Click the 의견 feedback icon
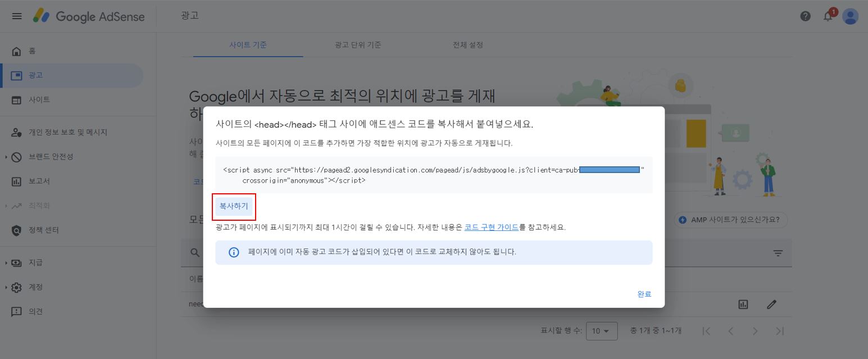868x359 pixels. point(16,312)
